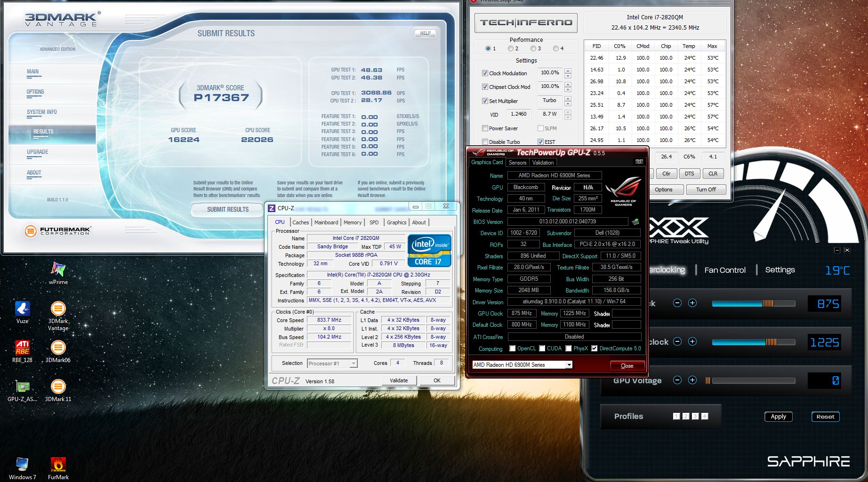This screenshot has width=868, height=482.
Task: Adjust VID power stepper arrows
Action: click(568, 114)
